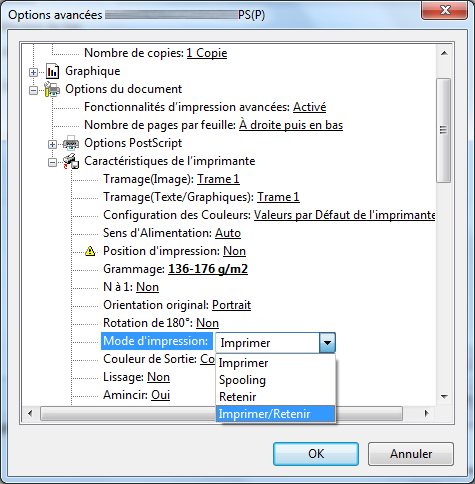Click the Graphique chart icon
Viewport: 475px width, 484px height.
coord(52,71)
